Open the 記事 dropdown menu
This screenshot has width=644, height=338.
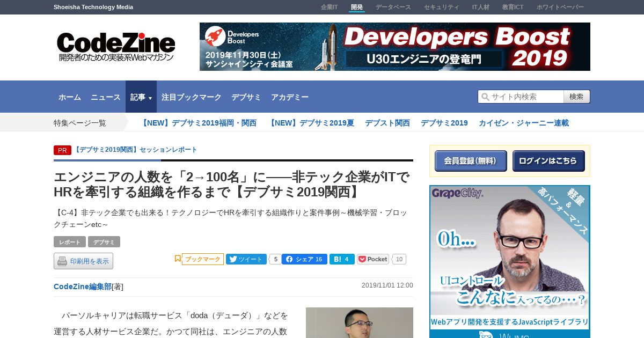(141, 97)
